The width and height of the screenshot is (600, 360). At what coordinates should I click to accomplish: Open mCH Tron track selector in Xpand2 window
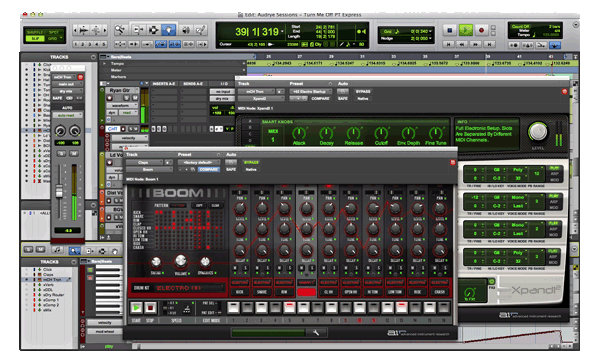(256, 91)
